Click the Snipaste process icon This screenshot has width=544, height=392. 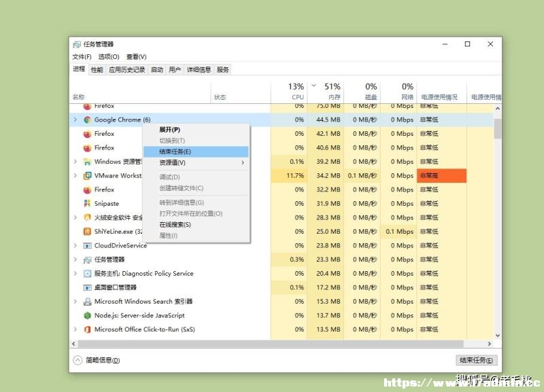[88, 203]
